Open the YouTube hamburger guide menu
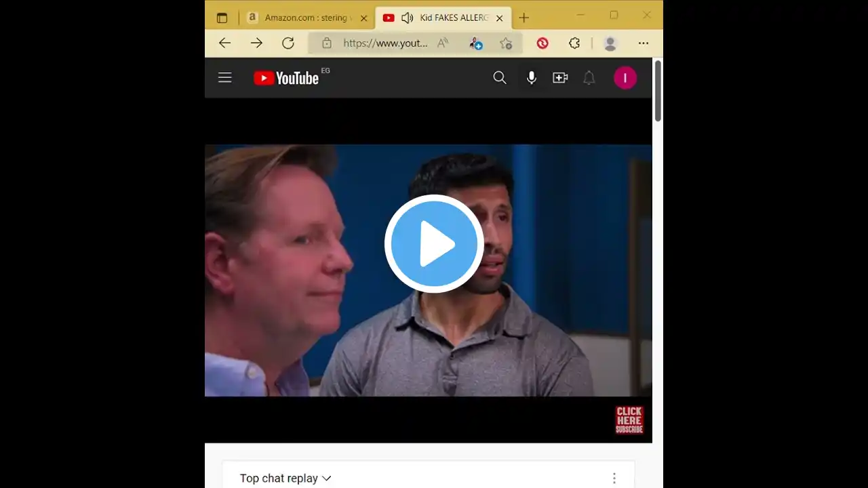 [225, 78]
